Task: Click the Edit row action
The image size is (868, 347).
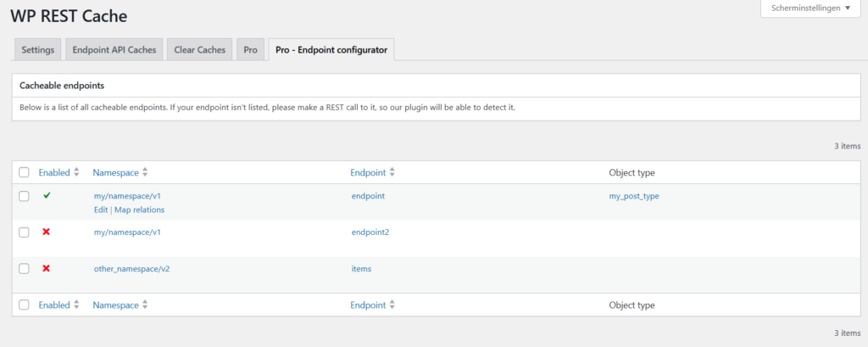Action: click(x=101, y=210)
